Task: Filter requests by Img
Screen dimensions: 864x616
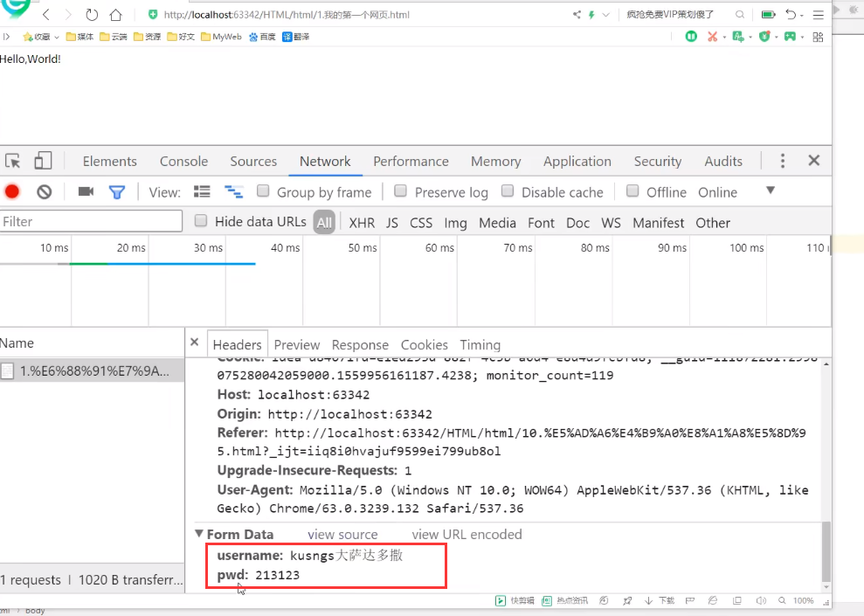Action: pyautogui.click(x=456, y=223)
